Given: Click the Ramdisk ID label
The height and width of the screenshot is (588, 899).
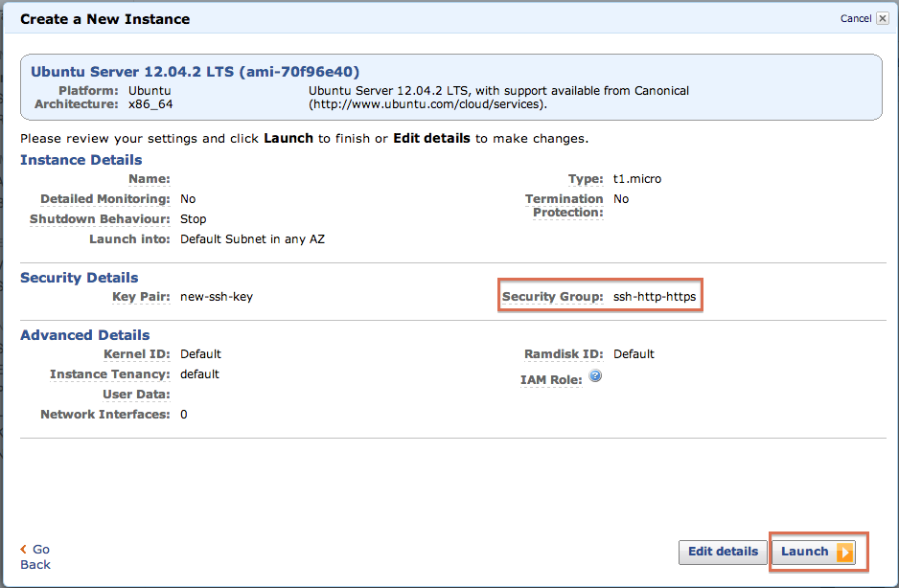Looking at the screenshot, I should click(564, 354).
